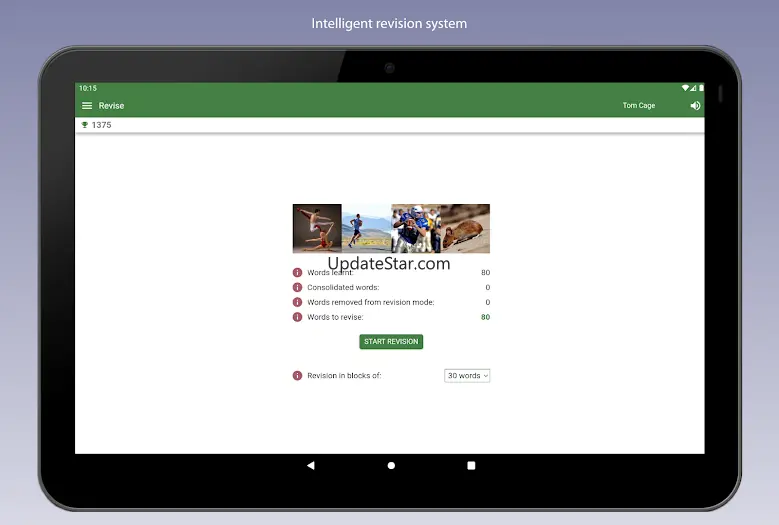
Task: Click the Revision in blocks of label
Action: [344, 376]
